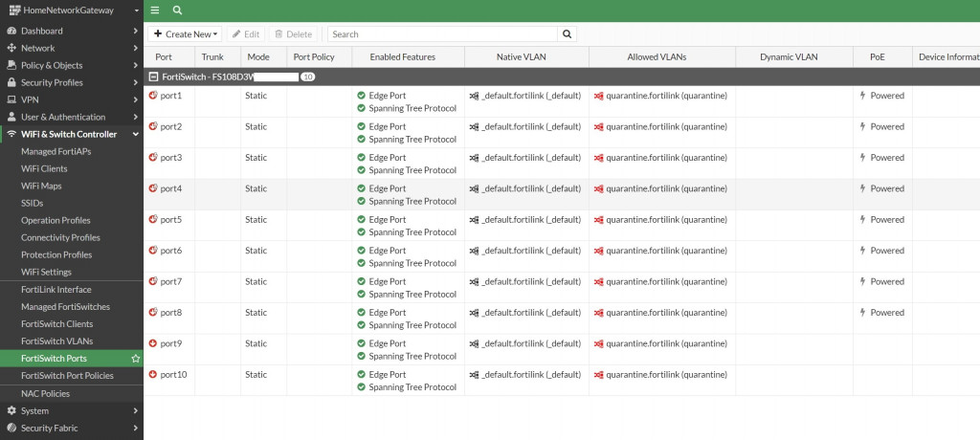The height and width of the screenshot is (440, 980).
Task: Click port10 Edge Port text
Action: point(388,374)
